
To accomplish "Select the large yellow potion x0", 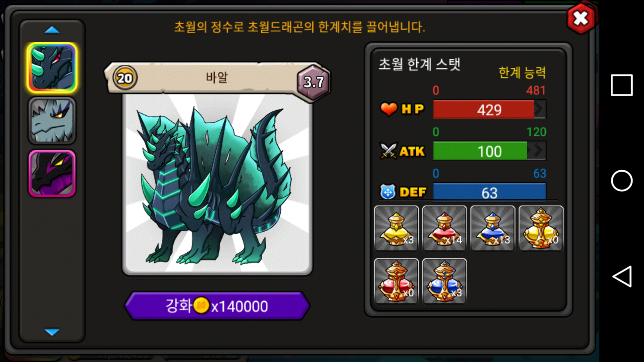I will 541,228.
